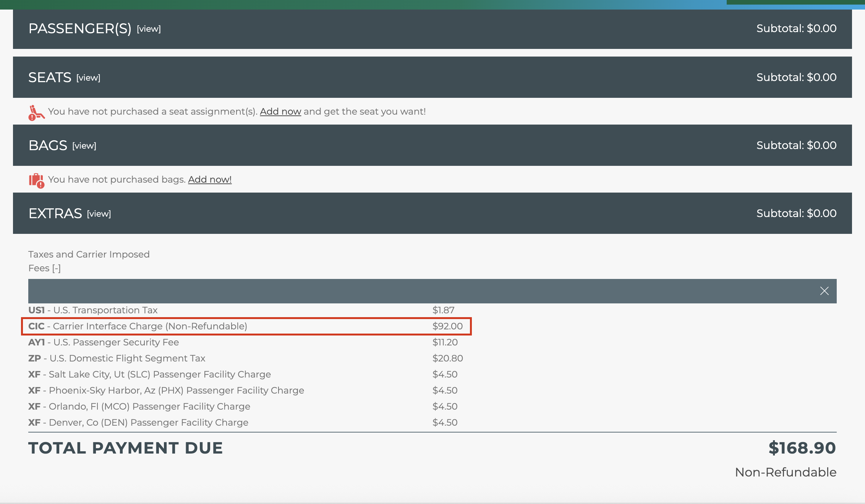The image size is (865, 504).
Task: Expand the Seats view link
Action: point(88,78)
